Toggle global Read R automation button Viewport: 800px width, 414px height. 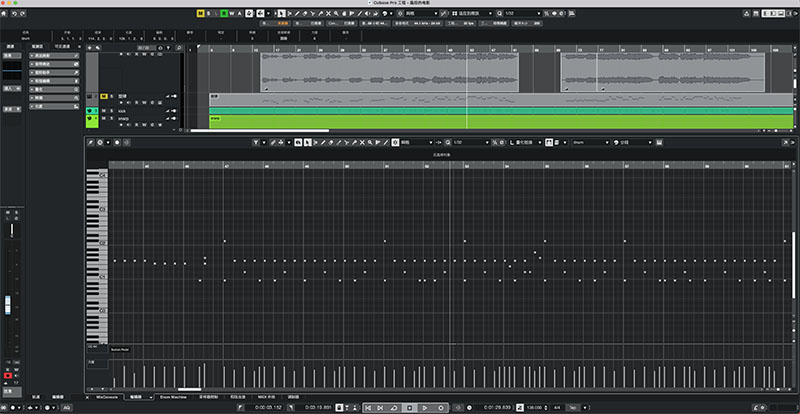tap(224, 13)
